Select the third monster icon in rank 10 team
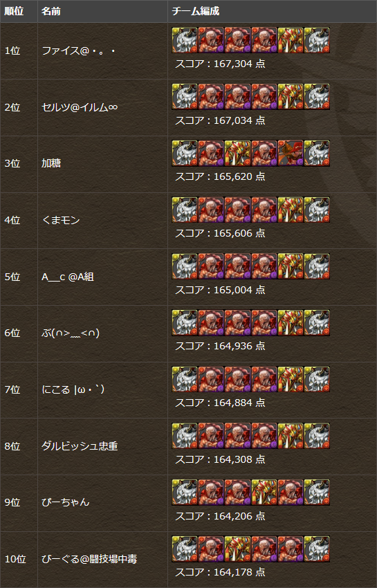Viewport: 377px width, 588px height. (x=237, y=549)
